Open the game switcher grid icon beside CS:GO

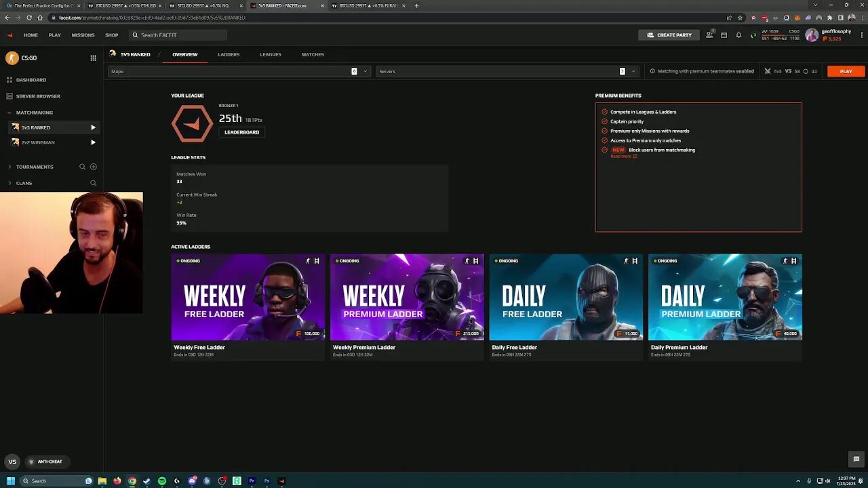click(94, 58)
